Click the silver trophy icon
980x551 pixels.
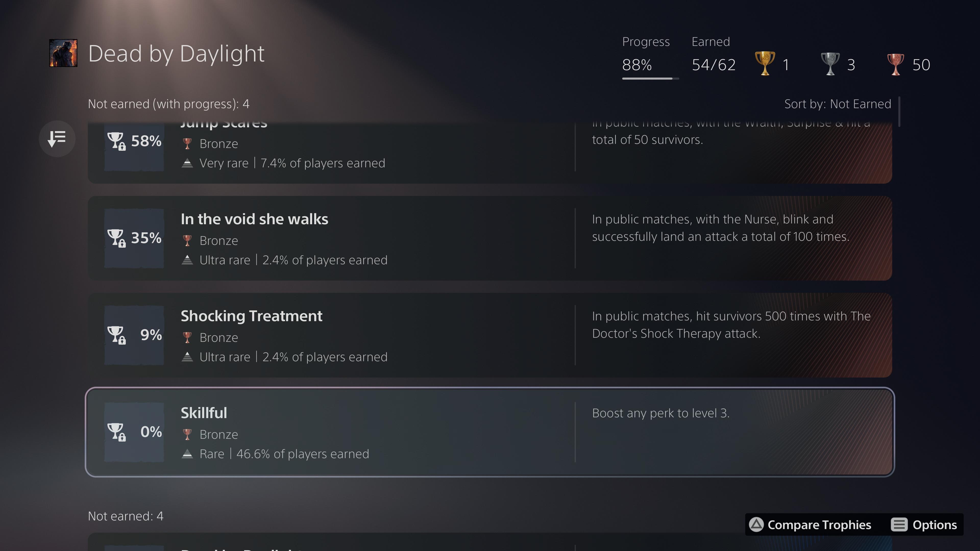click(830, 64)
